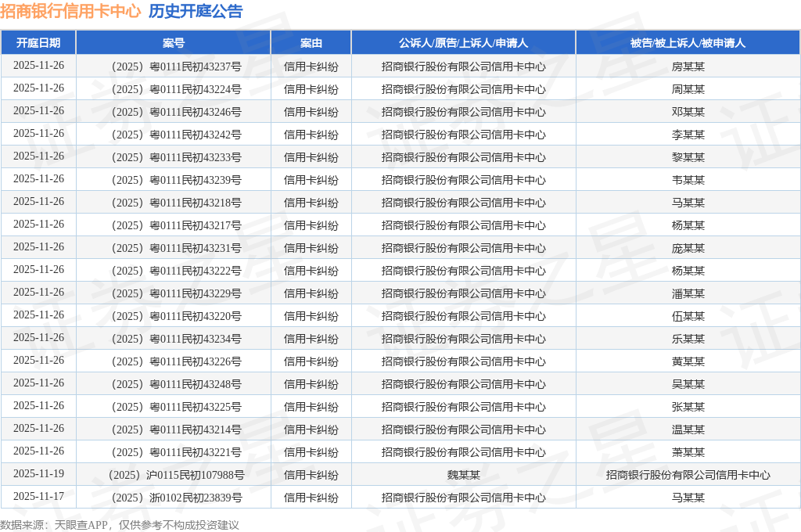The width and height of the screenshot is (801, 532).
Task: Select case number 沪0115民初107988号
Action: [176, 475]
